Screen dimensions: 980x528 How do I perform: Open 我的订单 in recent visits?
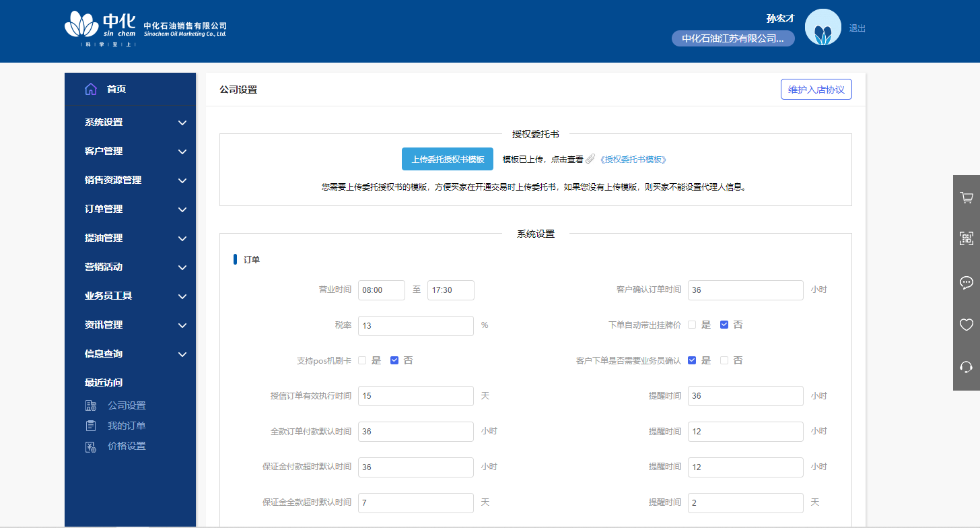127,426
